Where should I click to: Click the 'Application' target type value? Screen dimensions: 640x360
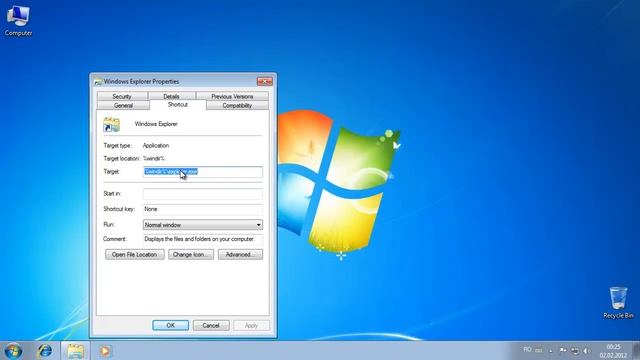pyautogui.click(x=156, y=146)
